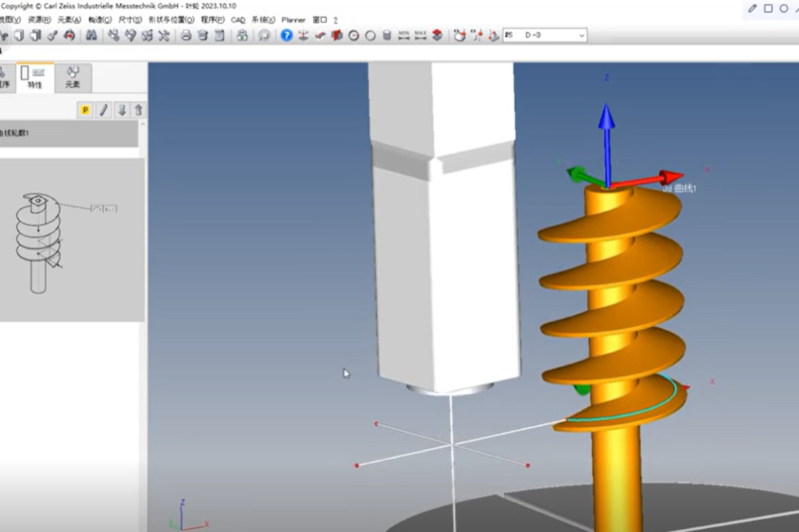799x532 pixels.
Task: Select the rectangle annotation tool at top right
Action: pos(768,9)
